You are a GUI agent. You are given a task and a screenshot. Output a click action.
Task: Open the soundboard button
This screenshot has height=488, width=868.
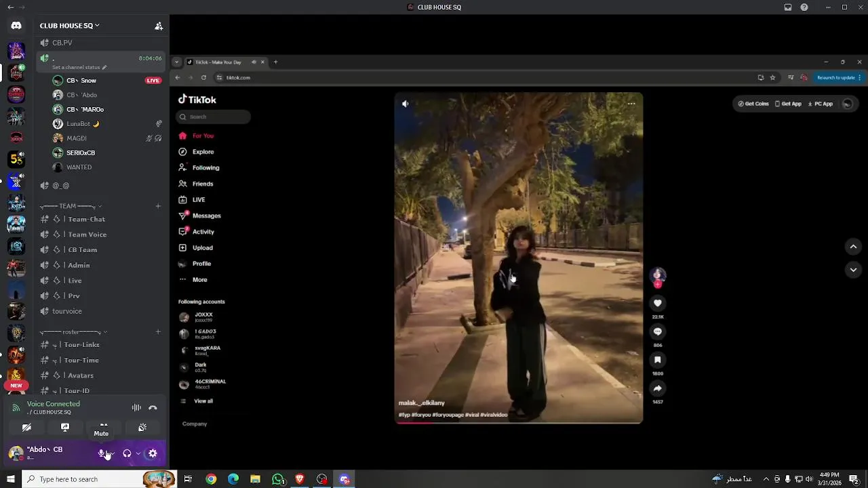(142, 428)
